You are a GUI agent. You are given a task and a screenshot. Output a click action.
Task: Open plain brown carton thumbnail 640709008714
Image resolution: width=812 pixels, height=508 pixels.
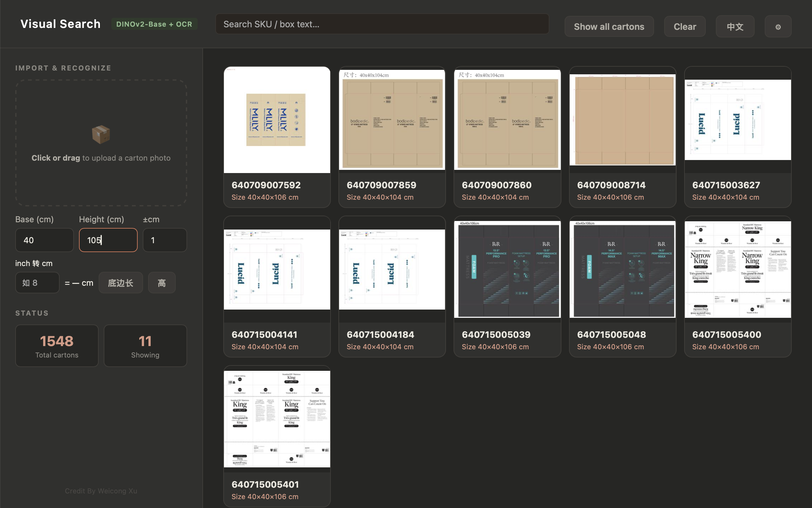coord(622,120)
